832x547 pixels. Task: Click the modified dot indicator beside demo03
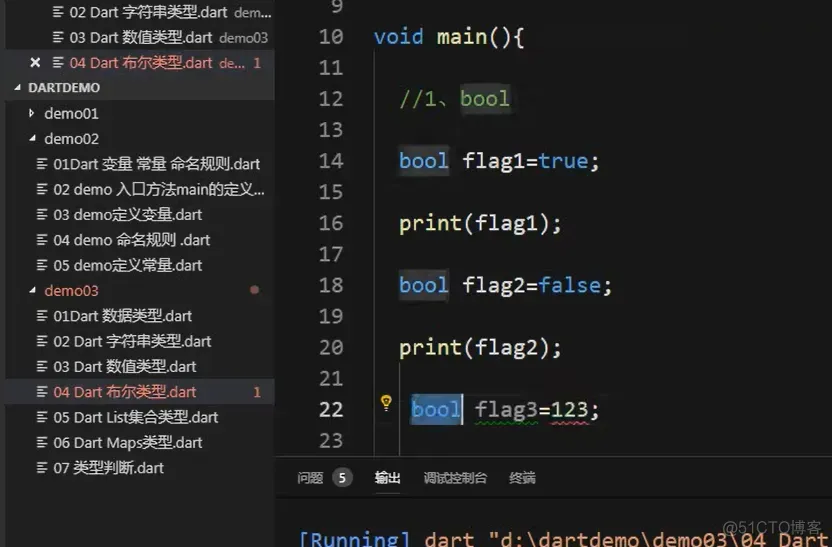255,290
